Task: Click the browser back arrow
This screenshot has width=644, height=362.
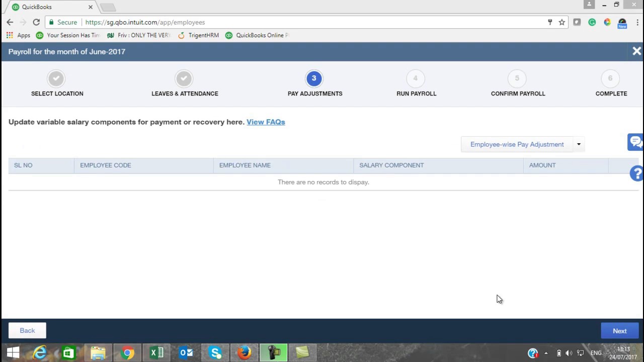Action: click(x=10, y=22)
